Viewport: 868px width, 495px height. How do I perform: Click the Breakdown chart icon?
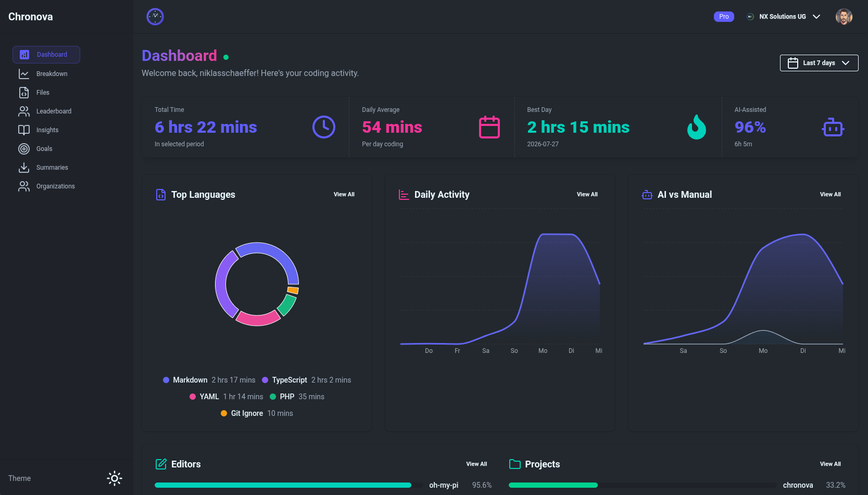click(24, 74)
